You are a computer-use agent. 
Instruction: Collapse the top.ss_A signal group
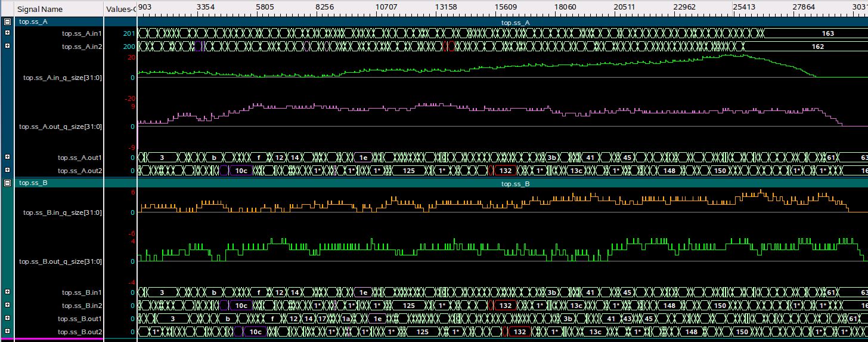tap(7, 21)
